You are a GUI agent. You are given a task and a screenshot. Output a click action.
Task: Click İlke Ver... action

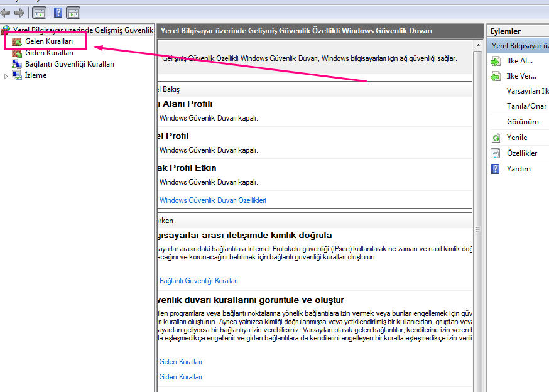click(x=521, y=76)
